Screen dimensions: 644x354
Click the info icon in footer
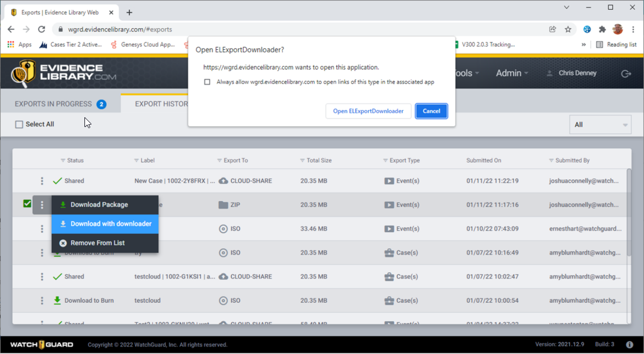[629, 345]
